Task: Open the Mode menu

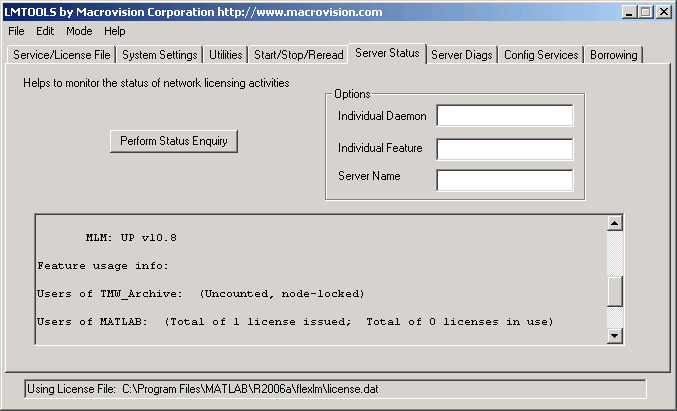Action: pyautogui.click(x=79, y=31)
